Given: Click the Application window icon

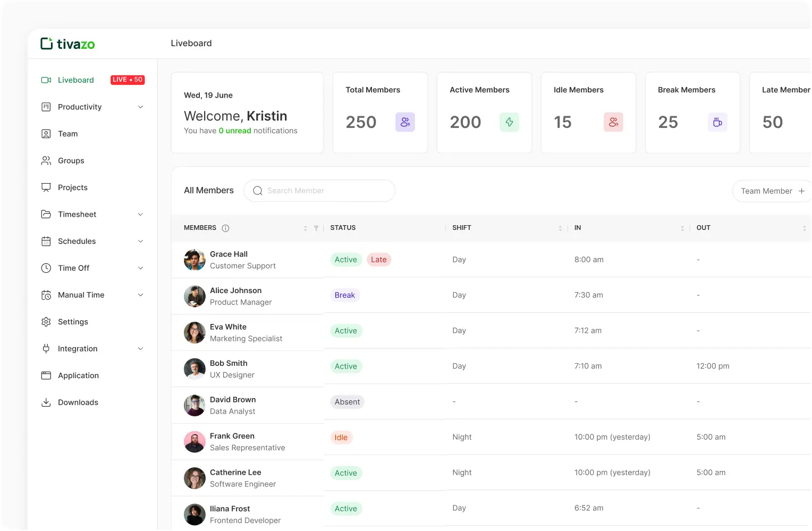Looking at the screenshot, I should [x=46, y=375].
